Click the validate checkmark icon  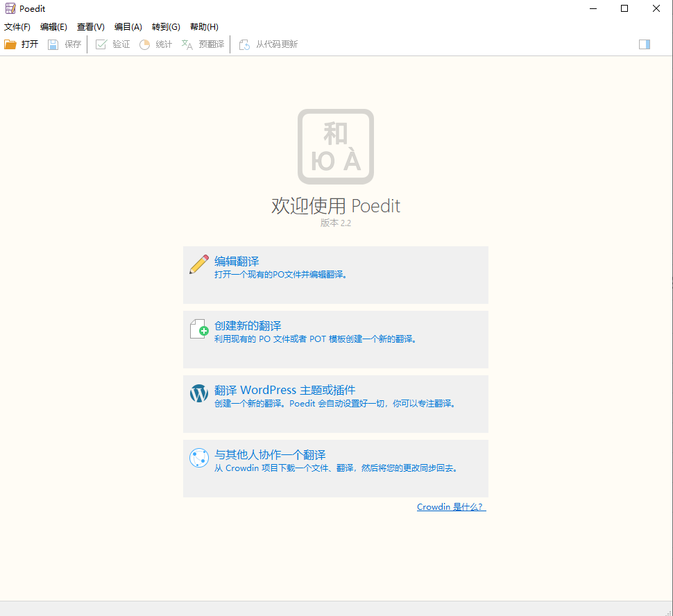101,44
